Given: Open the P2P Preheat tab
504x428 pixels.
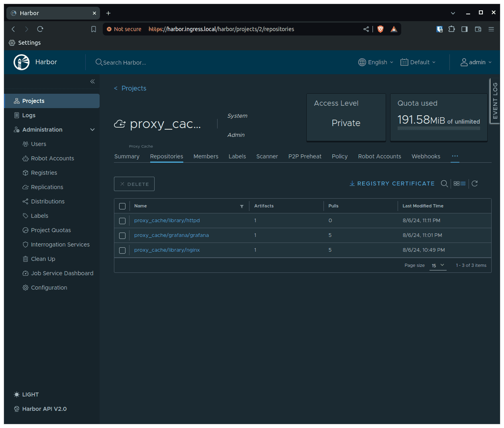Looking at the screenshot, I should (305, 156).
